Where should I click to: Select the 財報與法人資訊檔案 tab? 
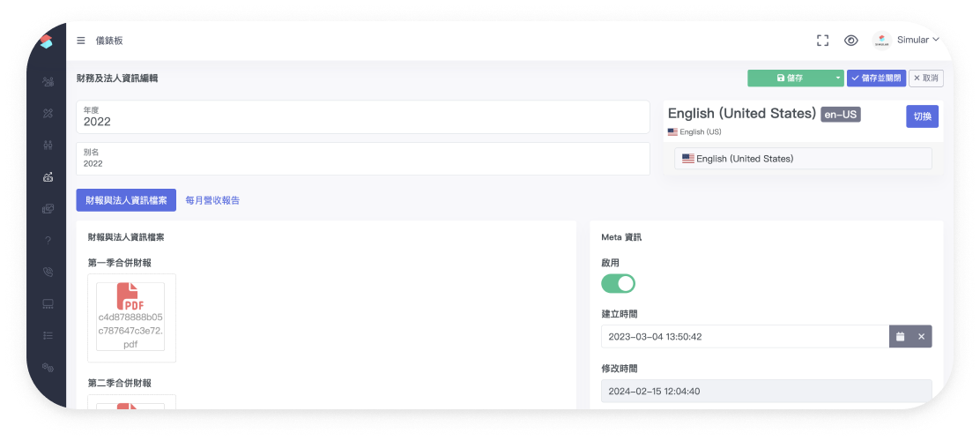(x=126, y=200)
